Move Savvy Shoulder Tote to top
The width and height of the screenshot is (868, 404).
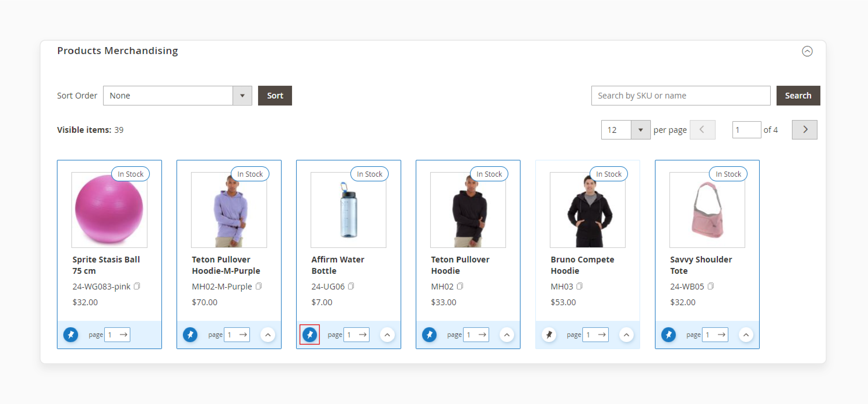coord(746,335)
